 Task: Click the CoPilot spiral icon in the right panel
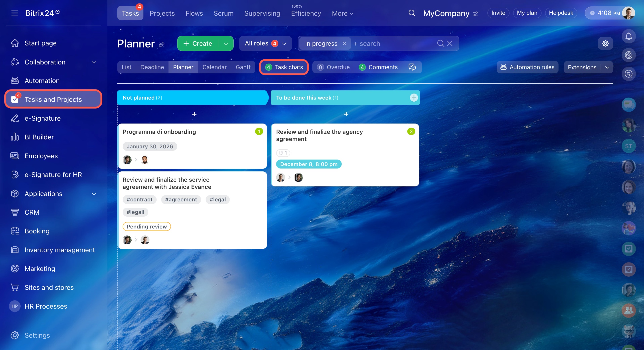point(628,55)
